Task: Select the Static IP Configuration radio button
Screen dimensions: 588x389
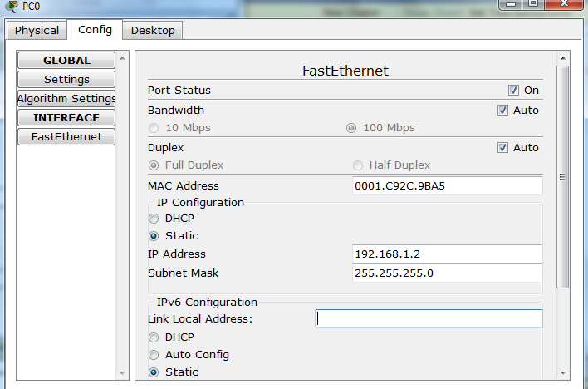Action: [154, 235]
